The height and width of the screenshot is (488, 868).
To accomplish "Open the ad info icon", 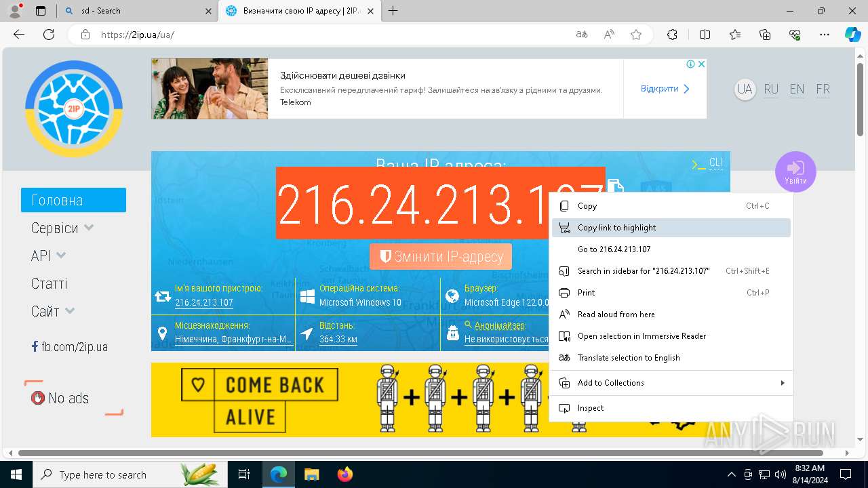I will (690, 64).
